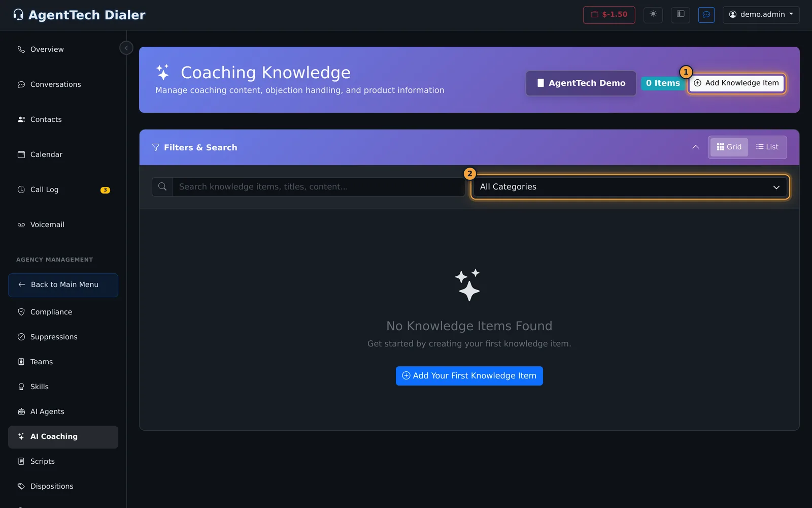Click Add Knowledge Item button
812x508 pixels.
click(x=736, y=83)
